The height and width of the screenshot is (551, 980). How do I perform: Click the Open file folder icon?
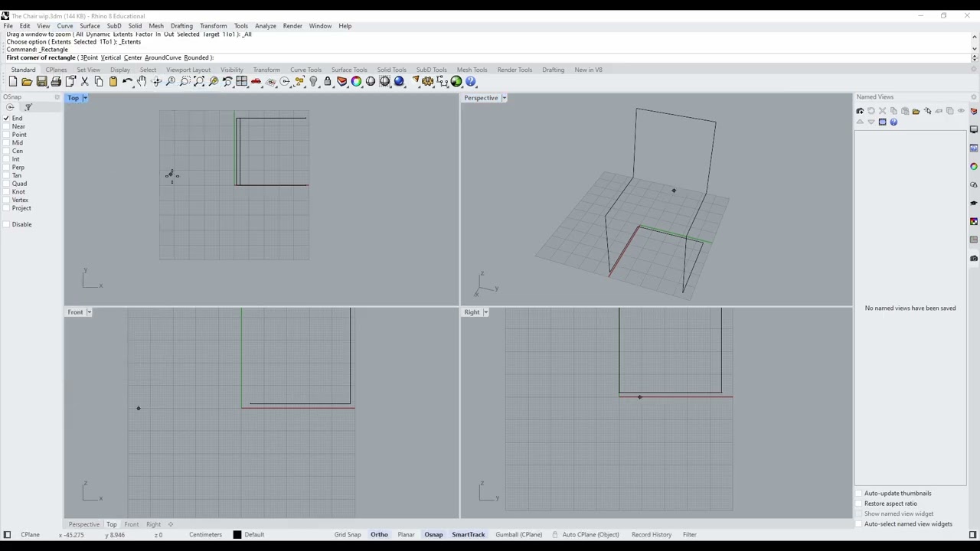tap(27, 81)
